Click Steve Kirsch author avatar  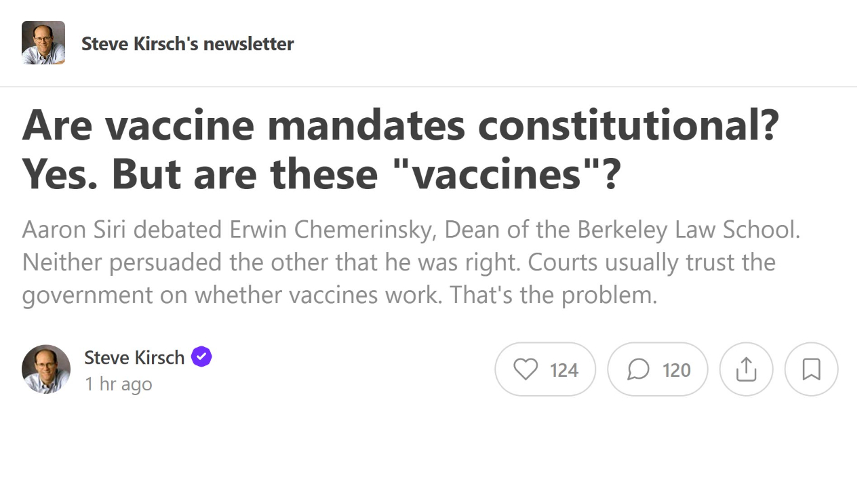46,369
